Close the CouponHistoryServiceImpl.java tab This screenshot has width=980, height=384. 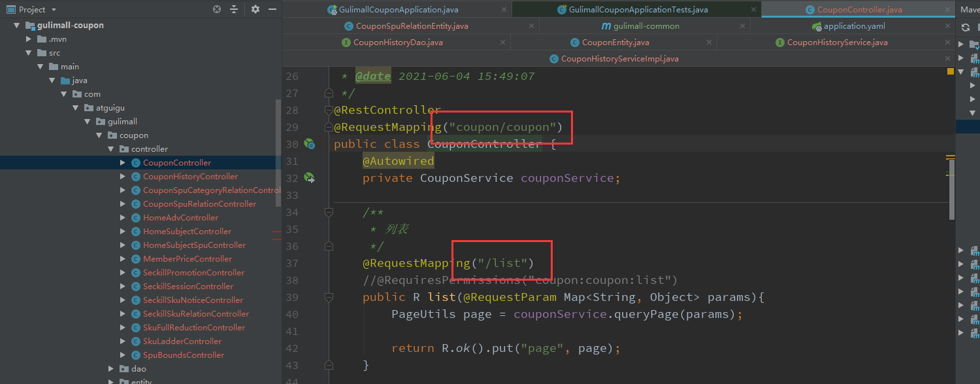coord(948,59)
